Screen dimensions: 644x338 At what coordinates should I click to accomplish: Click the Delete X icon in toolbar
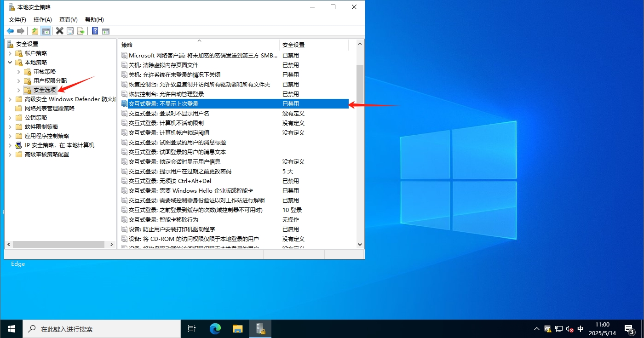tap(59, 31)
